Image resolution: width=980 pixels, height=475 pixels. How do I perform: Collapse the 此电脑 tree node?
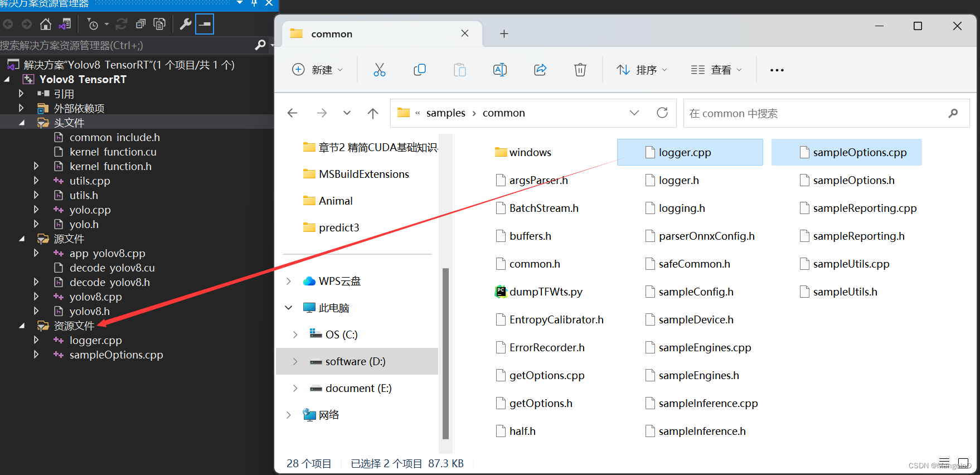[289, 308]
